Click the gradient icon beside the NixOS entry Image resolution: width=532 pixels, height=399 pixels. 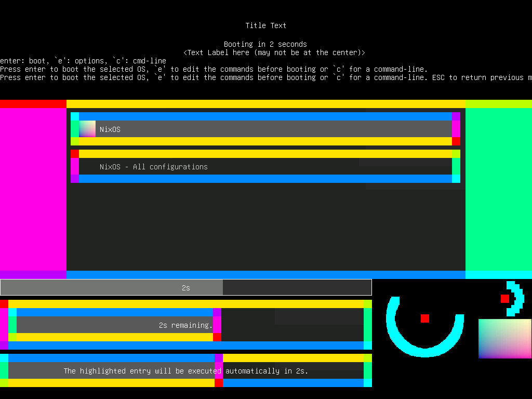pos(87,129)
